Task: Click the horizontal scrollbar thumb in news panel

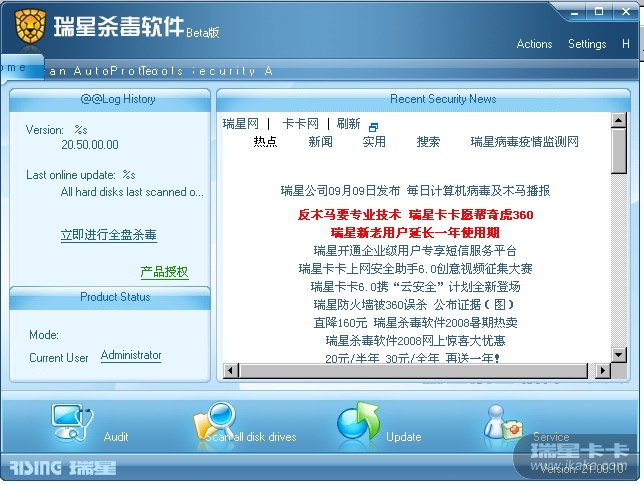Action: point(414,371)
